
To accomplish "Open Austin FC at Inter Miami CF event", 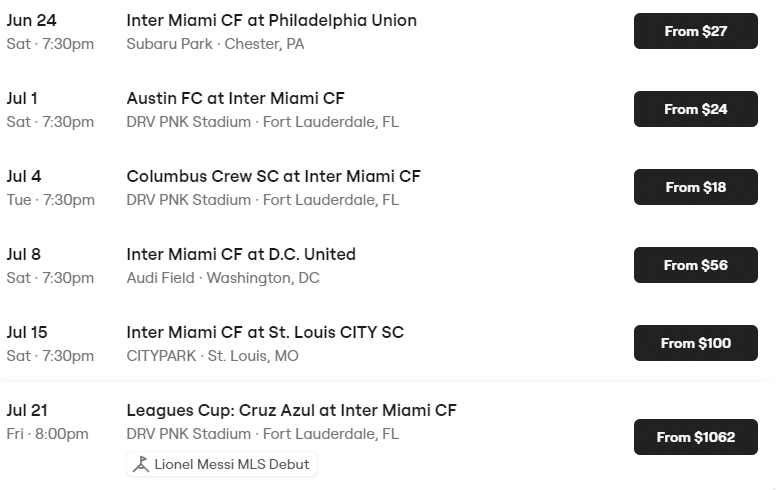I will (x=235, y=98).
